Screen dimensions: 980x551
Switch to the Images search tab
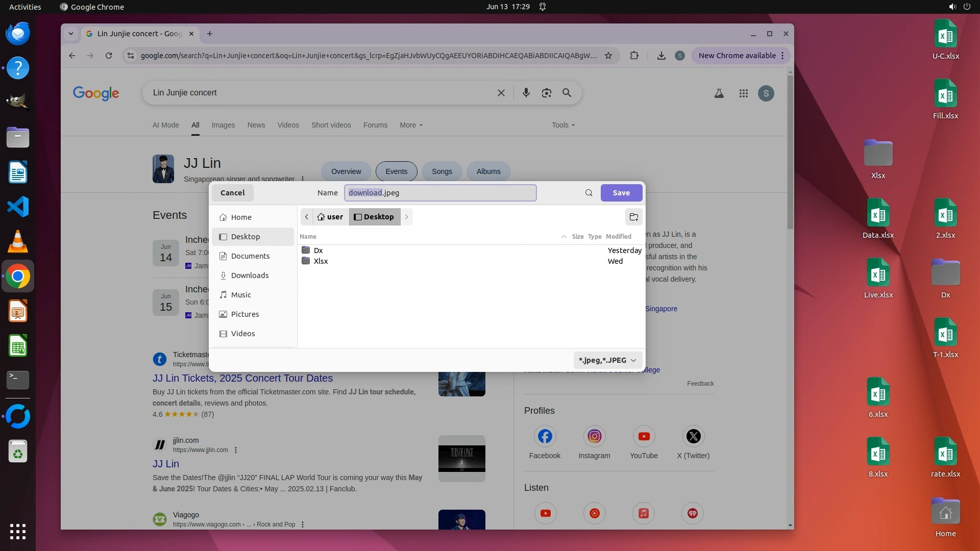pyautogui.click(x=223, y=125)
